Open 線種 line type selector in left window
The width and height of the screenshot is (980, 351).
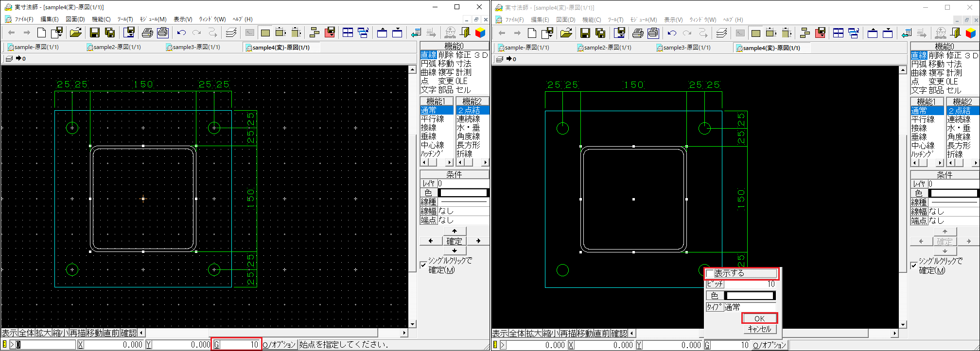pos(463,201)
